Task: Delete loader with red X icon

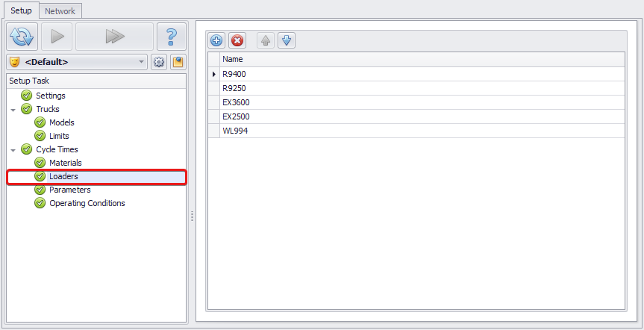Action: pyautogui.click(x=237, y=40)
